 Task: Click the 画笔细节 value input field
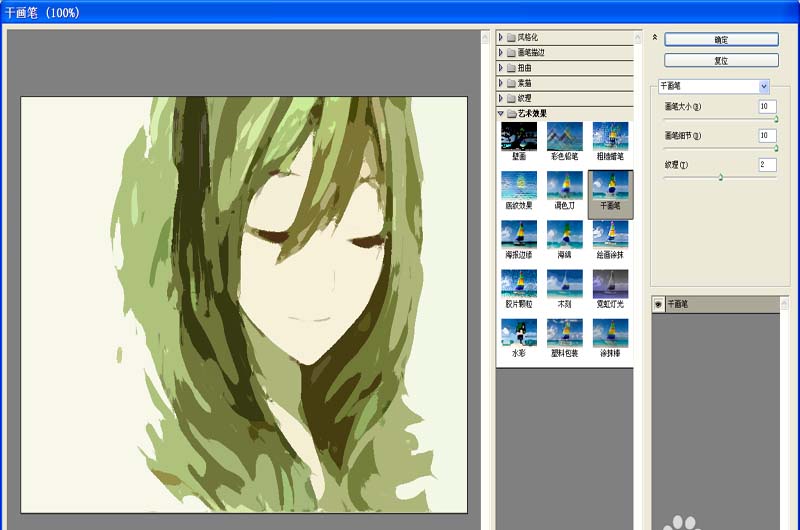tap(767, 135)
